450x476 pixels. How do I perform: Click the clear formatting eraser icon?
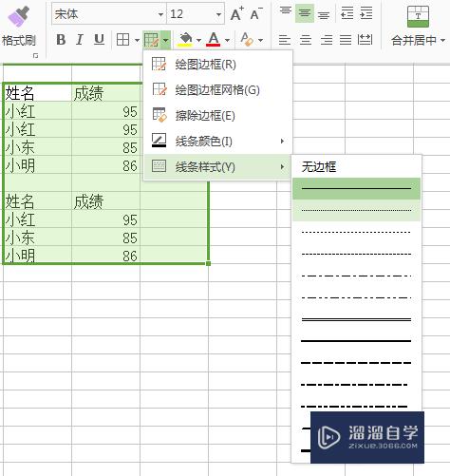click(247, 40)
